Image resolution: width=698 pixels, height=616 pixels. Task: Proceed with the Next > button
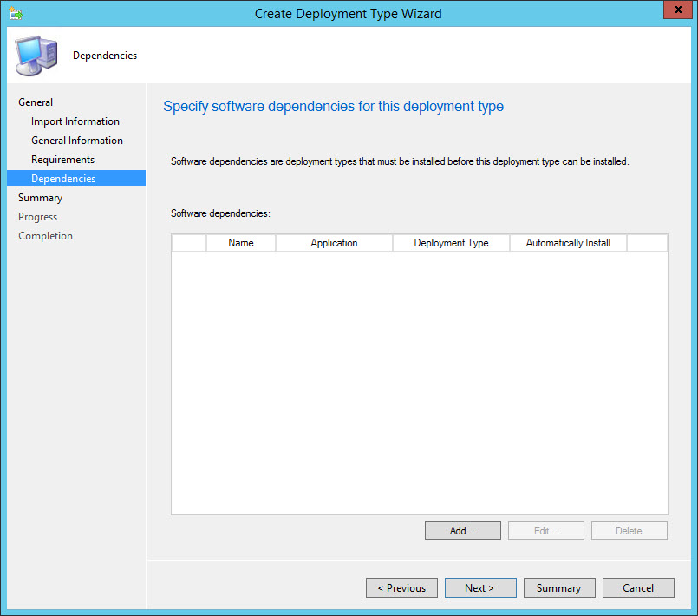click(479, 588)
